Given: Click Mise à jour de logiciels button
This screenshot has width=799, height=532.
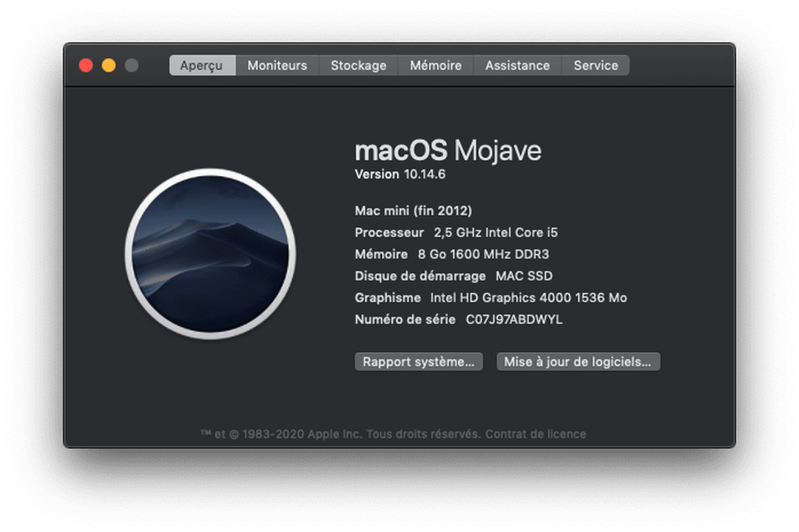Looking at the screenshot, I should coord(578,362).
